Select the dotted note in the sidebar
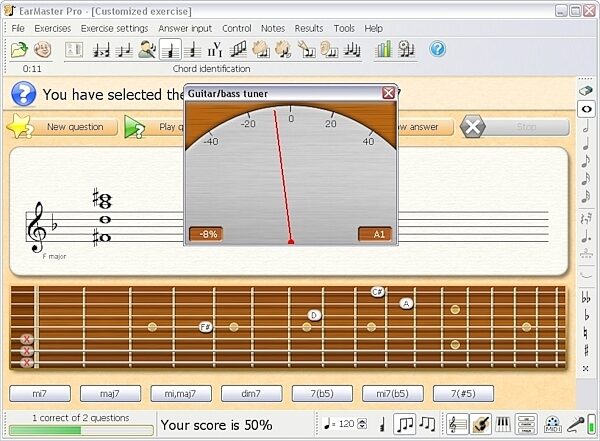 coord(586,236)
